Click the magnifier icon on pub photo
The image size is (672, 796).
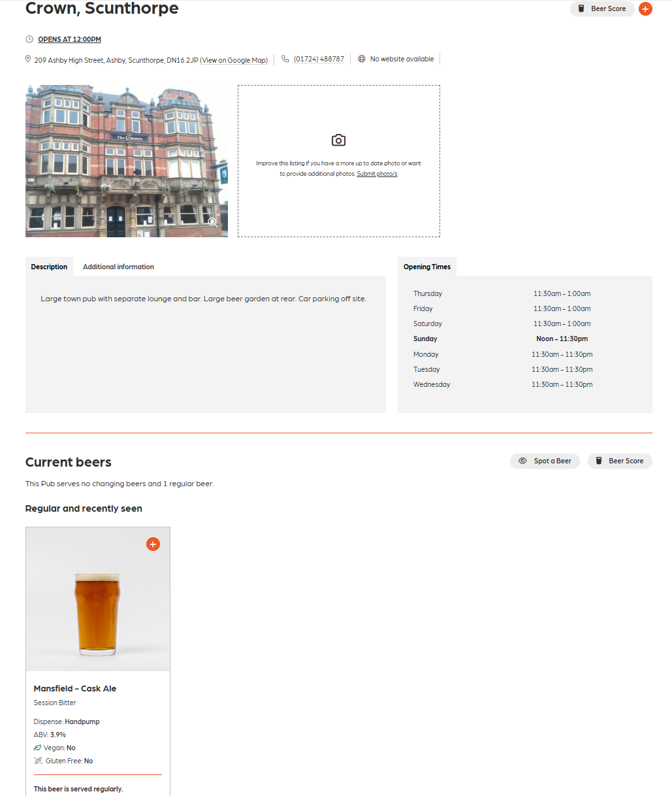tap(212, 222)
